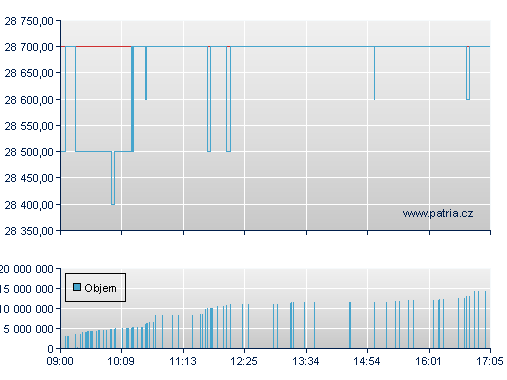Viewport: 507px width, 380px height.
Task: Click the 28 400,00 price axis label
Action: [x=29, y=205]
